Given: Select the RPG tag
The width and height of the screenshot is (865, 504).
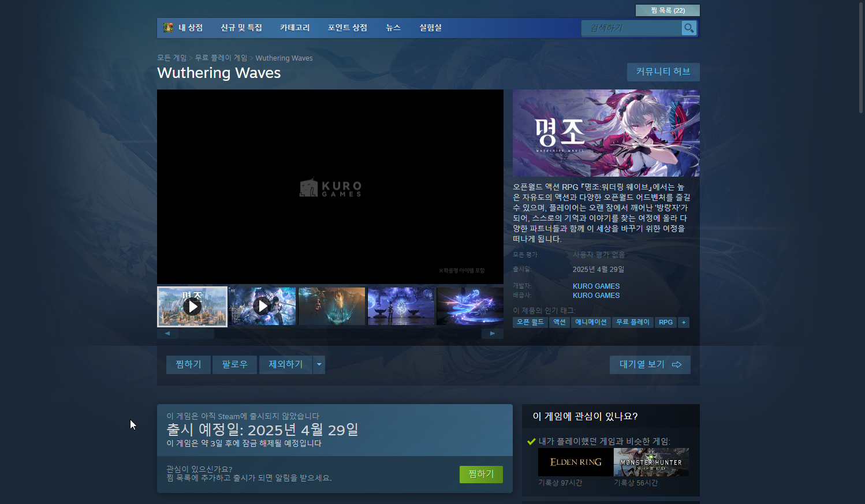Looking at the screenshot, I should [666, 322].
